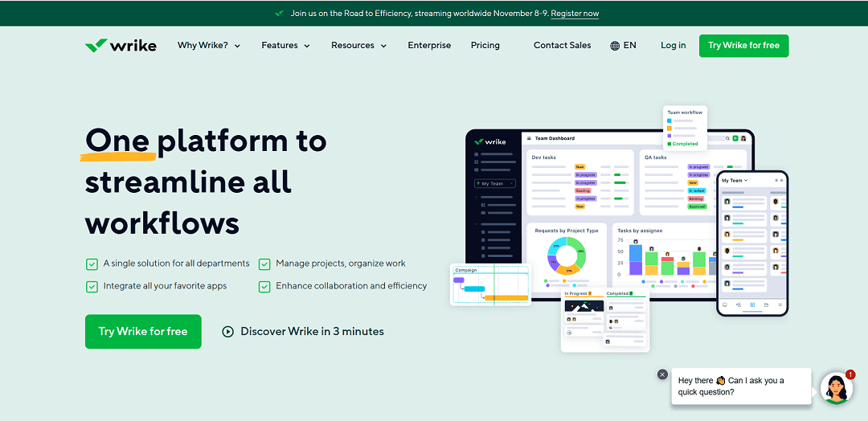Open the Enterprise menu item
Image resolution: width=868 pixels, height=421 pixels.
(429, 45)
